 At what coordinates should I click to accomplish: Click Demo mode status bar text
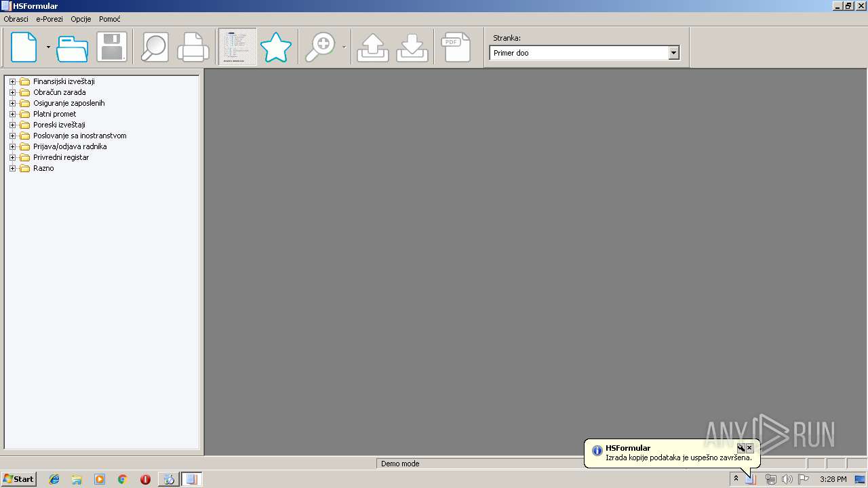(x=400, y=464)
